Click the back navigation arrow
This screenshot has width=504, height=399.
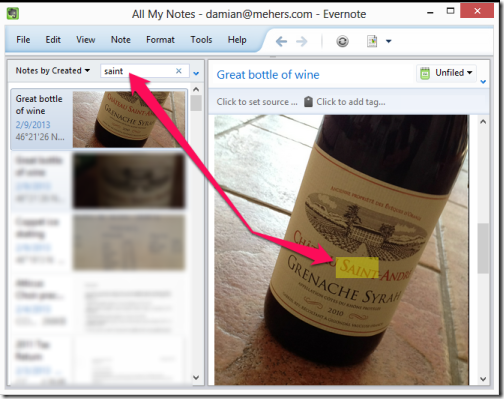coord(281,41)
